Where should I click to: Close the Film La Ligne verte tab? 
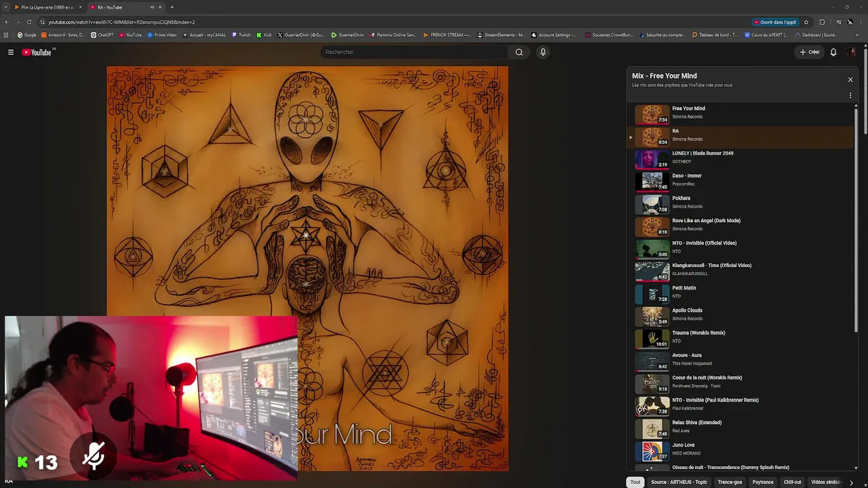click(80, 7)
